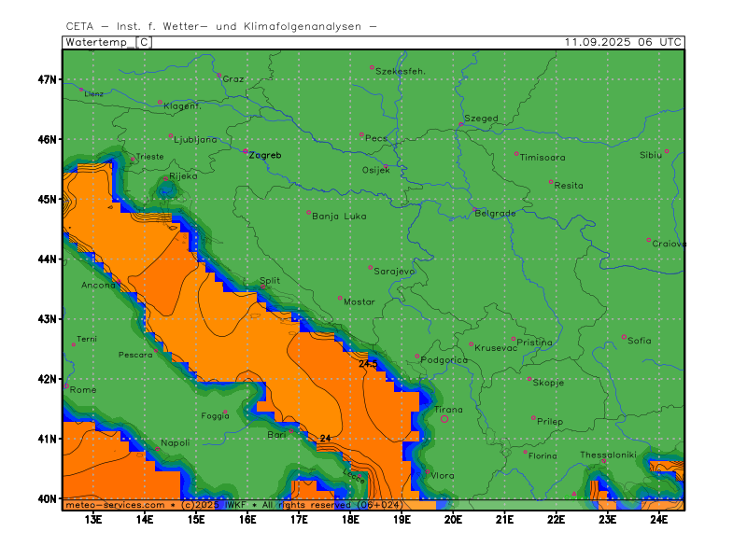Click the Florina city label

coord(543,456)
